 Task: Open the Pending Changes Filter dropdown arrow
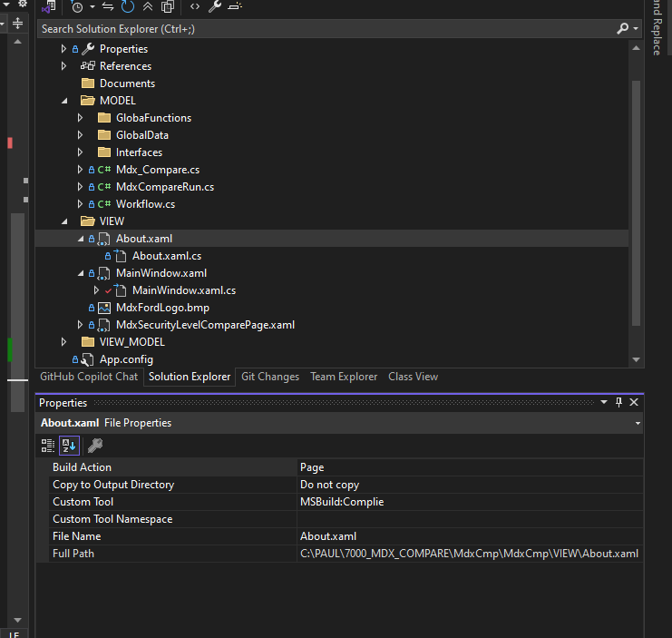[x=93, y=6]
